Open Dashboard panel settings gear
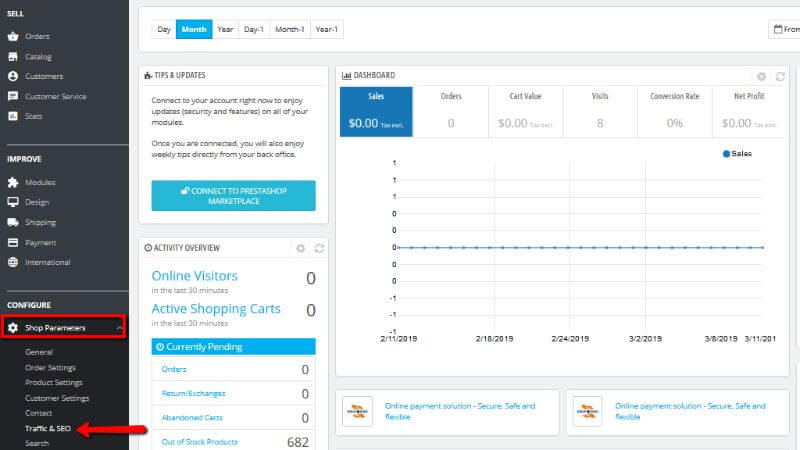 761,77
